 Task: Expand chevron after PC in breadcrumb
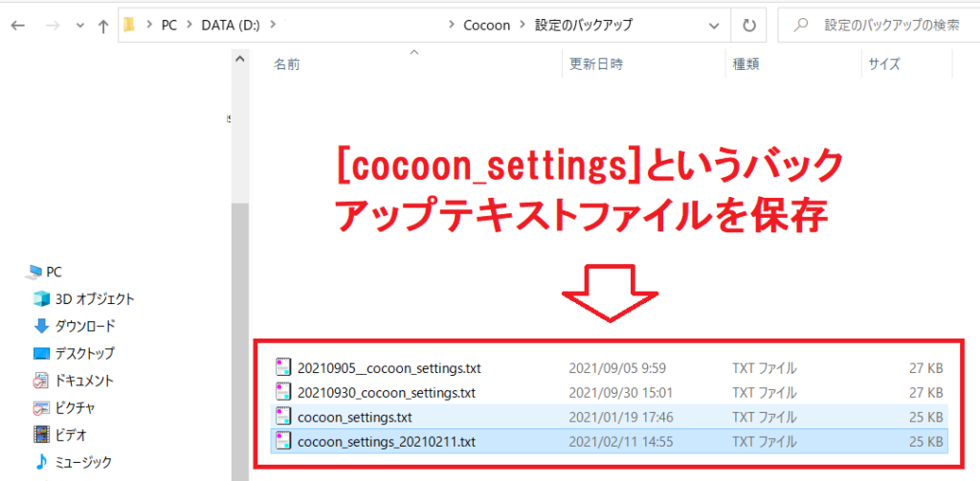point(189,26)
